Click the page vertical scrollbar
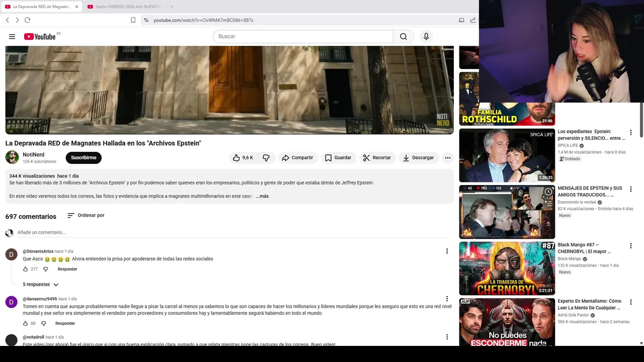This screenshot has height=362, width=644. (x=641, y=120)
